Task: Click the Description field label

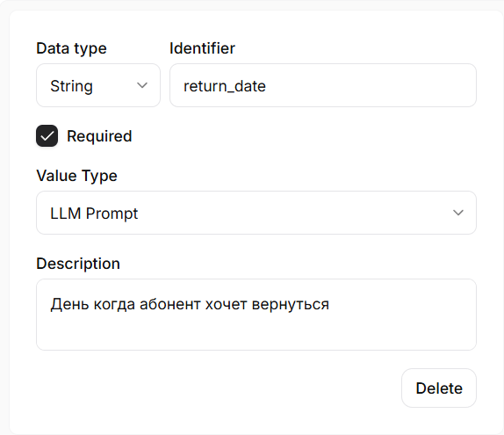Action: click(x=78, y=264)
